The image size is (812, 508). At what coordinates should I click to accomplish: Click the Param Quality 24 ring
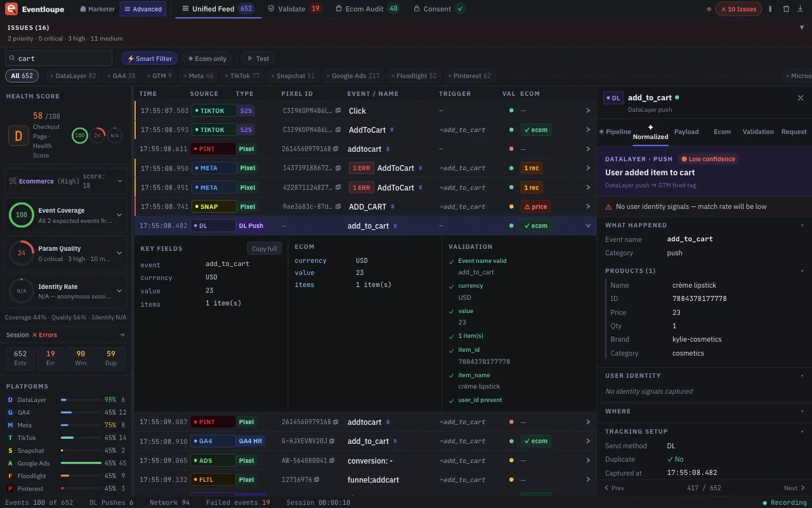pyautogui.click(x=22, y=253)
